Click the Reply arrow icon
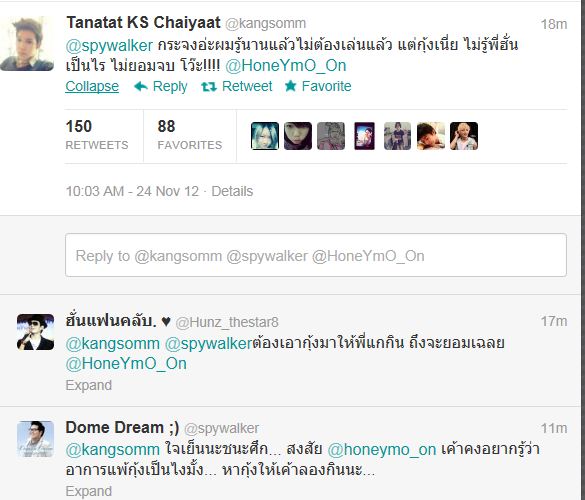This screenshot has height=500, width=585. pos(141,87)
